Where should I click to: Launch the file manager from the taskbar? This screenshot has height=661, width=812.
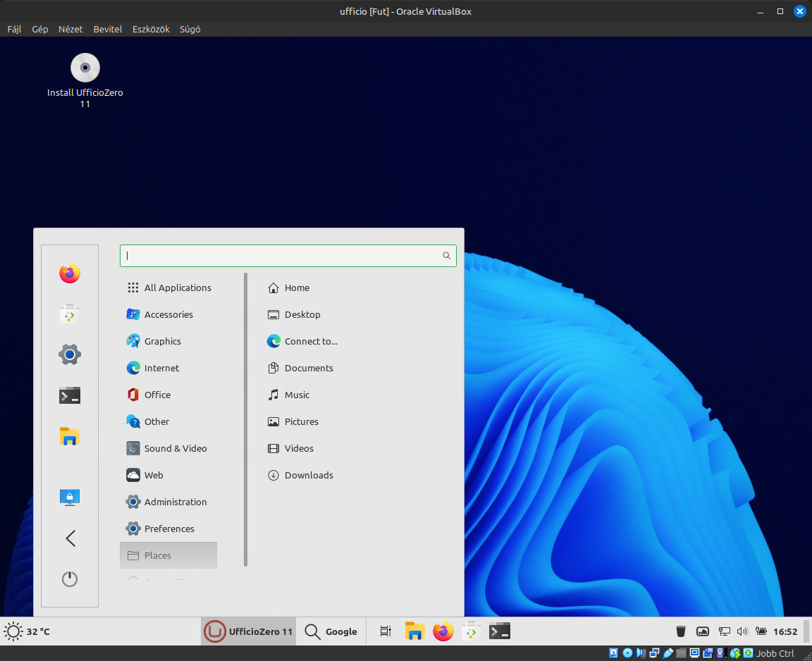pos(414,631)
